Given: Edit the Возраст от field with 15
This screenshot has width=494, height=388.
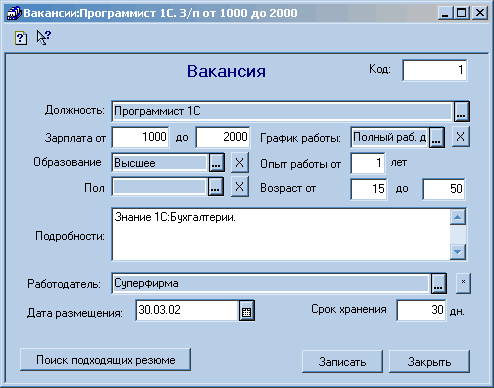Looking at the screenshot, I should pyautogui.click(x=369, y=189).
